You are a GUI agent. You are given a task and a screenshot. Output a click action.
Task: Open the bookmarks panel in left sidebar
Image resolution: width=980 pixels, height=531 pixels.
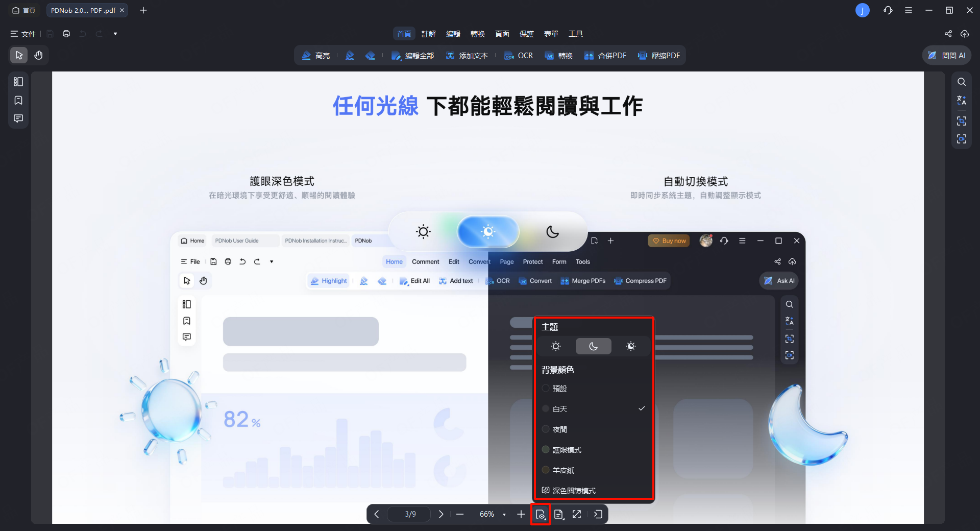point(18,100)
